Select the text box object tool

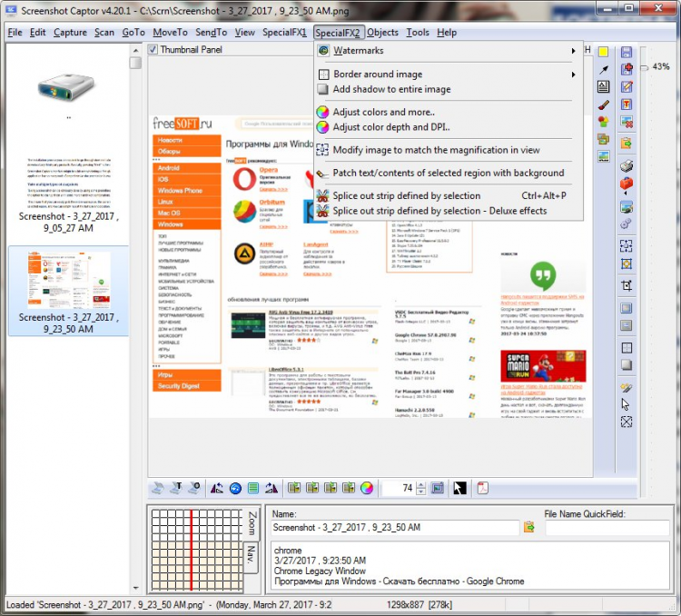coord(603,87)
